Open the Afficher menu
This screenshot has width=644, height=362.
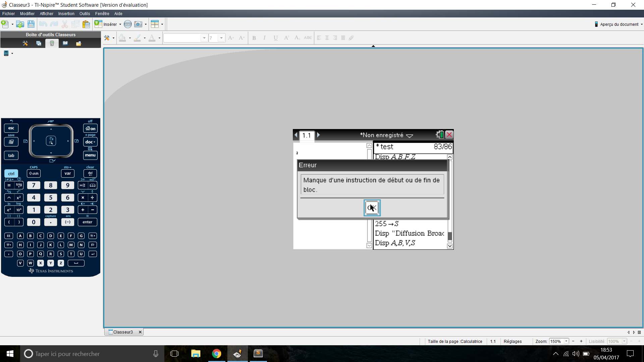[x=47, y=14]
